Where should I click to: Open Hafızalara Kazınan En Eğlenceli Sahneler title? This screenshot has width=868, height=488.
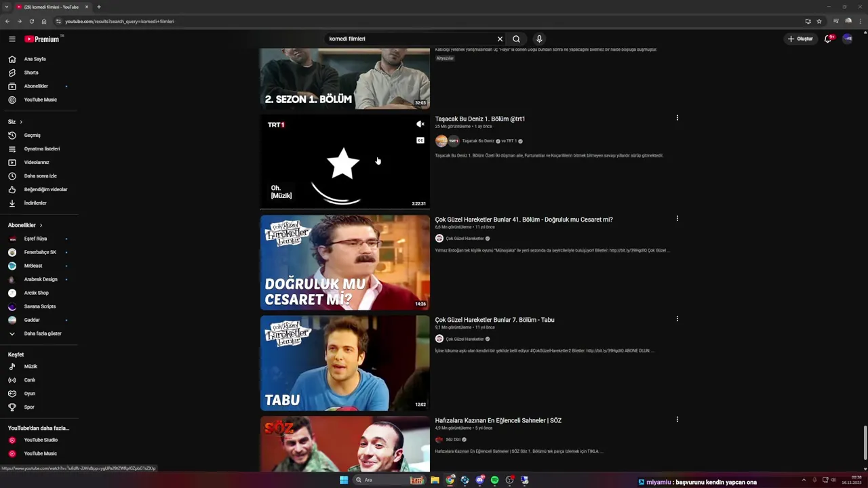498,420
